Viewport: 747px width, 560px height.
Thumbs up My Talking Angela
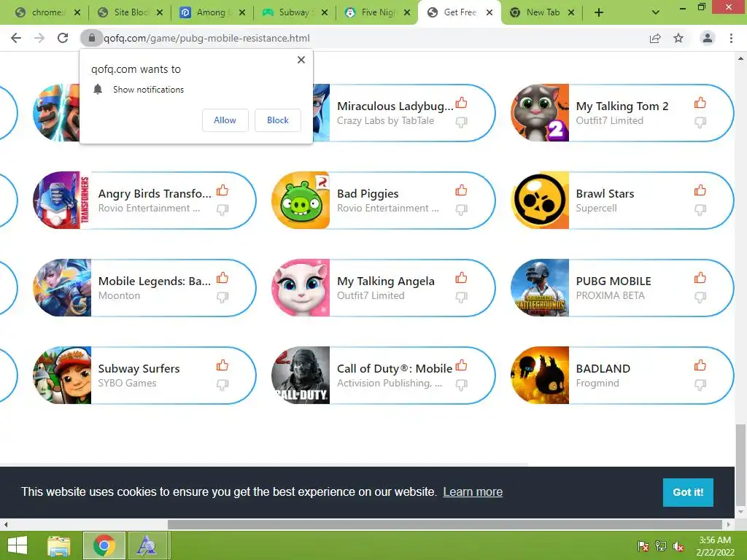[x=461, y=278]
